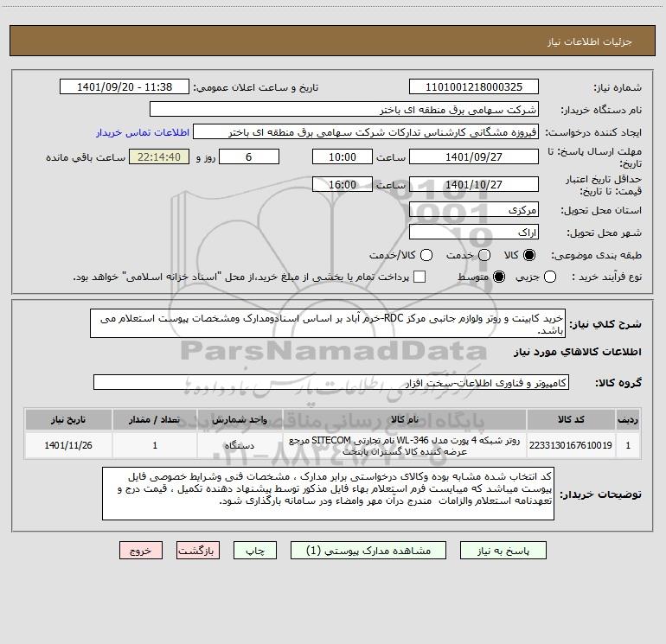Click the تعداد / مقدار column header
666x644 pixels.
point(155,419)
